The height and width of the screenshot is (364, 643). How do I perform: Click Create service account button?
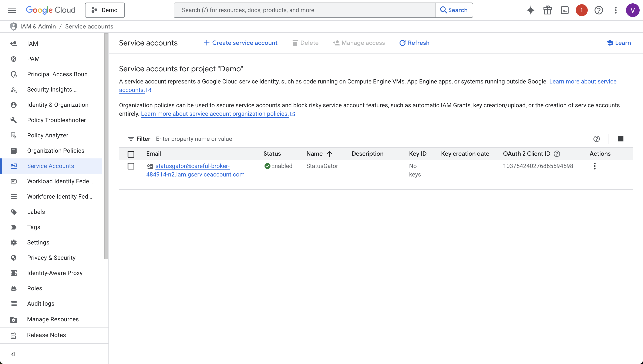pos(241,43)
